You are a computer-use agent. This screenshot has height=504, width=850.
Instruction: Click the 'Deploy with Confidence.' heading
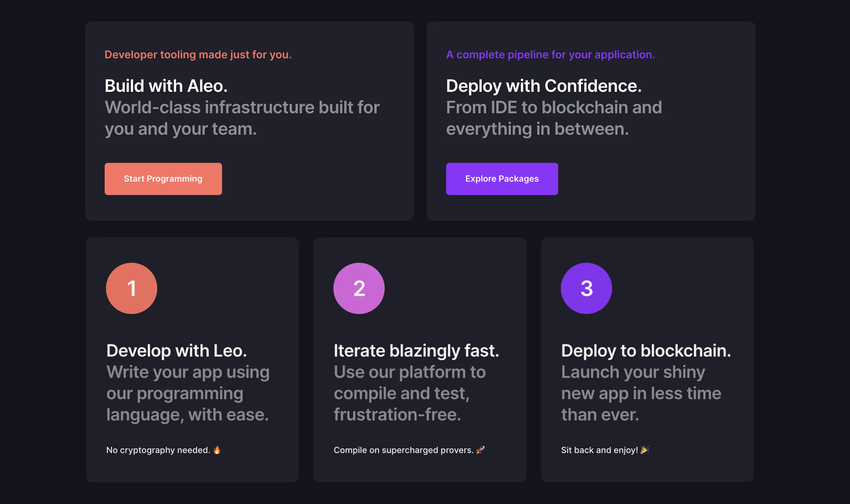(543, 86)
